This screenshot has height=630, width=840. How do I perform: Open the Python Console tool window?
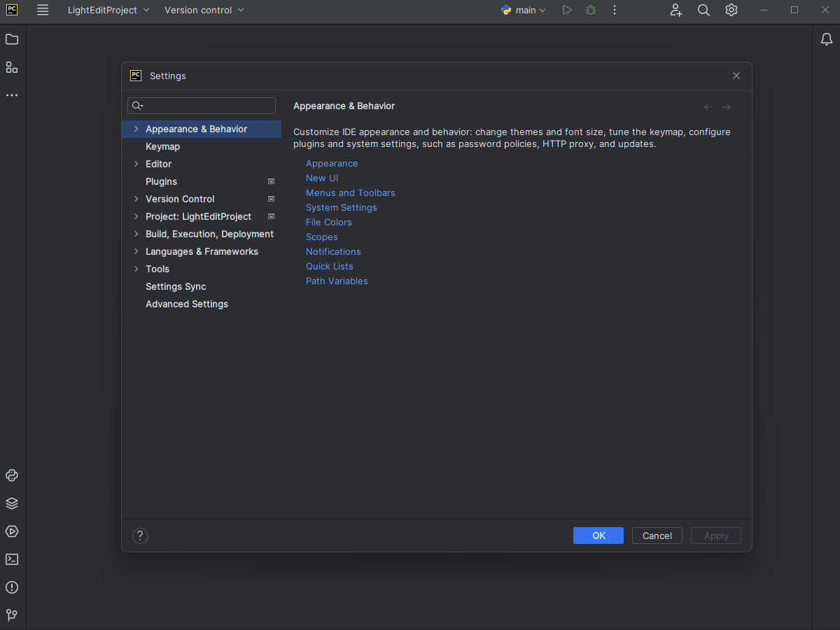[x=12, y=475]
